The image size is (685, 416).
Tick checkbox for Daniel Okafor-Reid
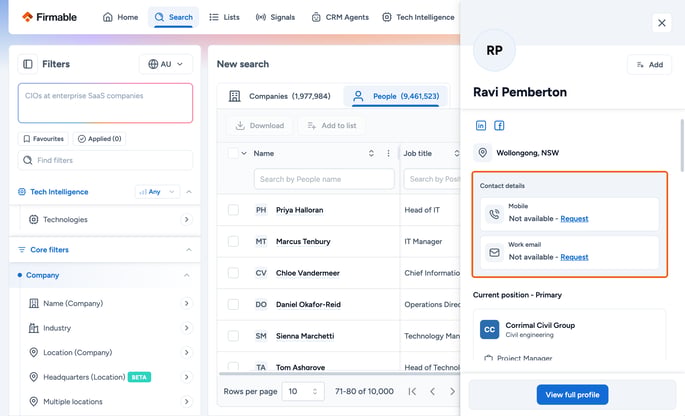[233, 304]
